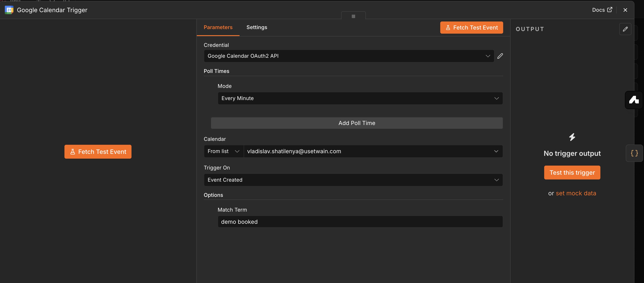Image resolution: width=644 pixels, height=283 pixels.
Task: Click the Mode field label
Action: pos(224,86)
